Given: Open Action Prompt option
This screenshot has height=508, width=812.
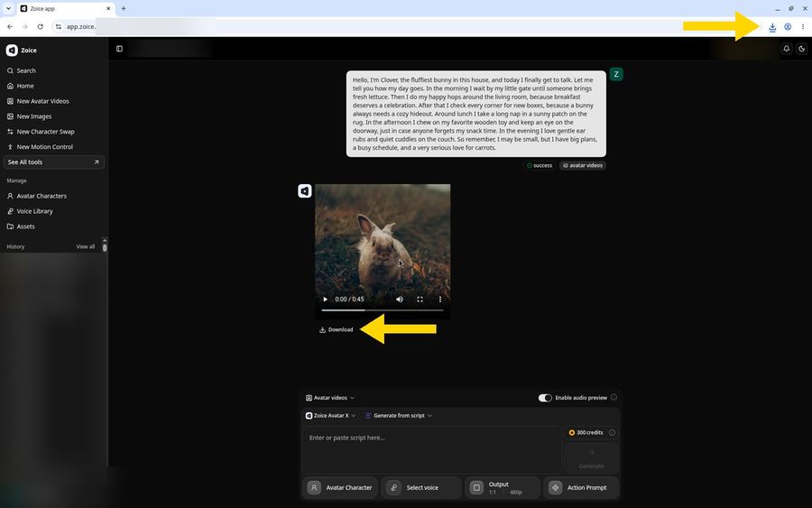Looking at the screenshot, I should (581, 488).
